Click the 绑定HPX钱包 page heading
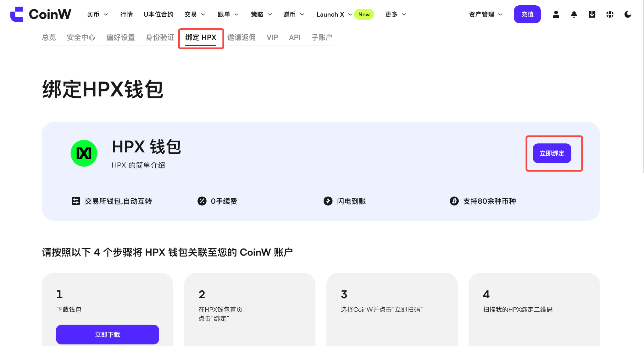This screenshot has height=346, width=644. point(103,89)
